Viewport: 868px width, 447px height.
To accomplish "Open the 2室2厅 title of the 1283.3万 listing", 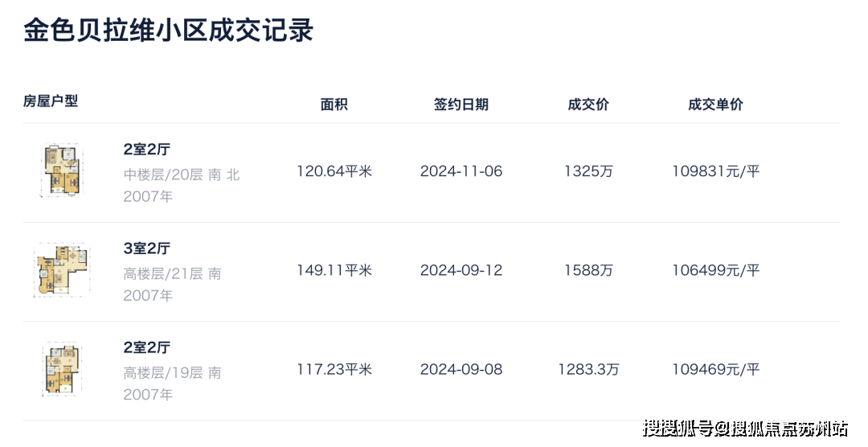I will (x=147, y=347).
